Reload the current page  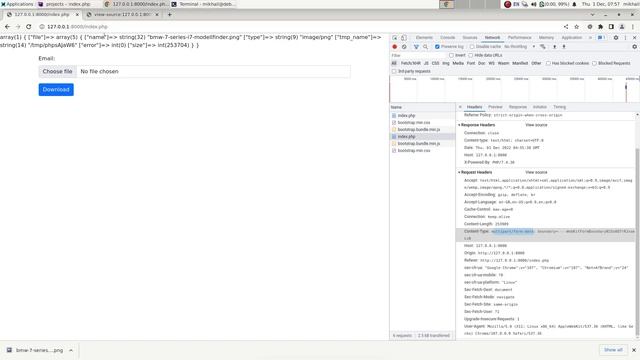point(29,27)
